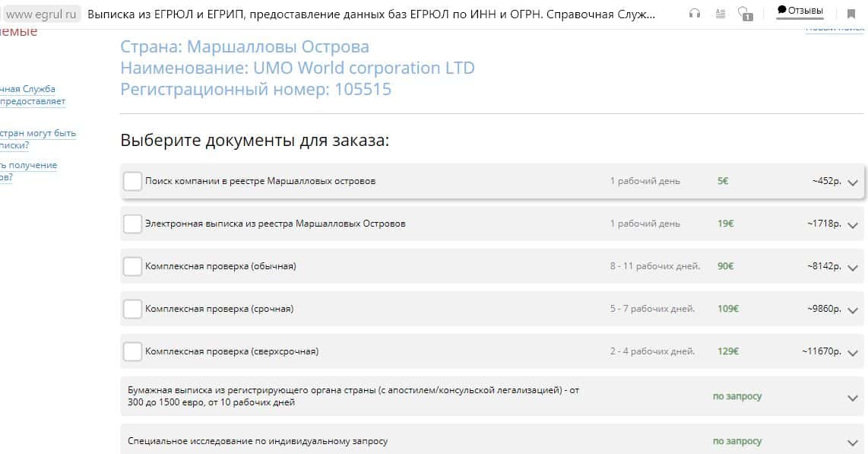Image resolution: width=868 pixels, height=454 pixels.
Task: Click 'Наименование: UMO World corporation LTD' heading
Action: coord(297,68)
